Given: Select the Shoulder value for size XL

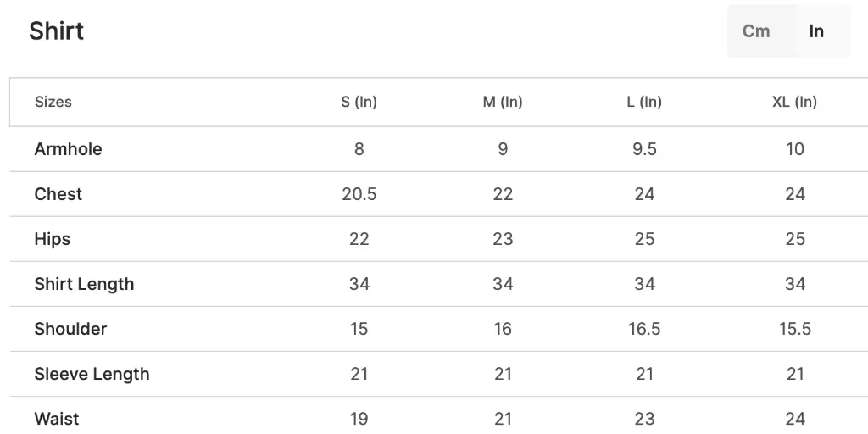Looking at the screenshot, I should pyautogui.click(x=795, y=329).
